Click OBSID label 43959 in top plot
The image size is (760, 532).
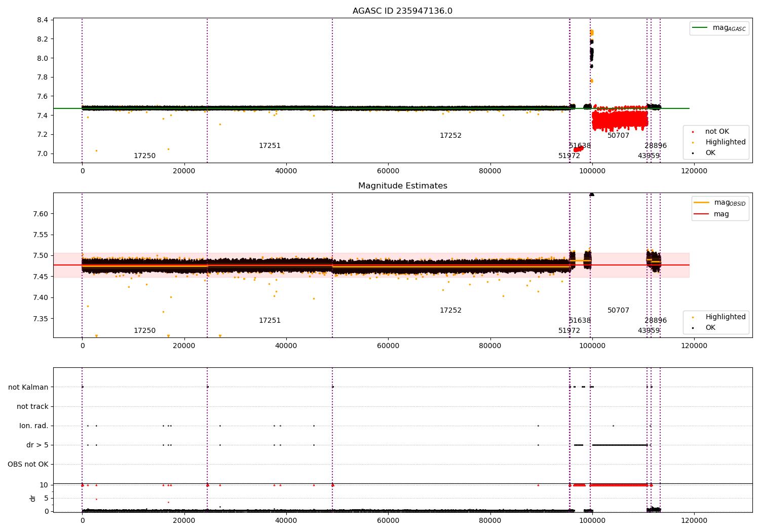point(649,156)
